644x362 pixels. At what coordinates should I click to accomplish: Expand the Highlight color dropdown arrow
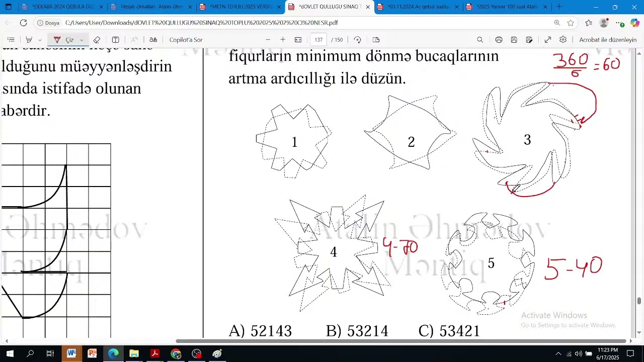point(40,40)
